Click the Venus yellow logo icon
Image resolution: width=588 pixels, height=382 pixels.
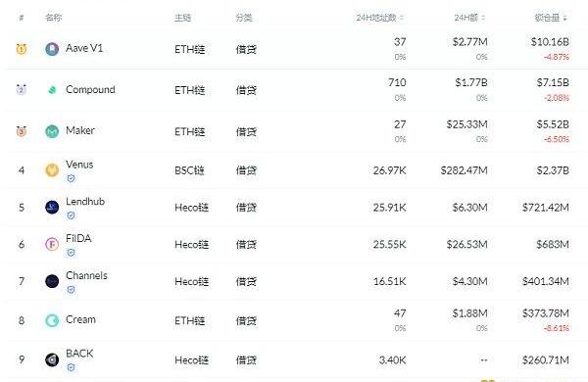pos(52,170)
